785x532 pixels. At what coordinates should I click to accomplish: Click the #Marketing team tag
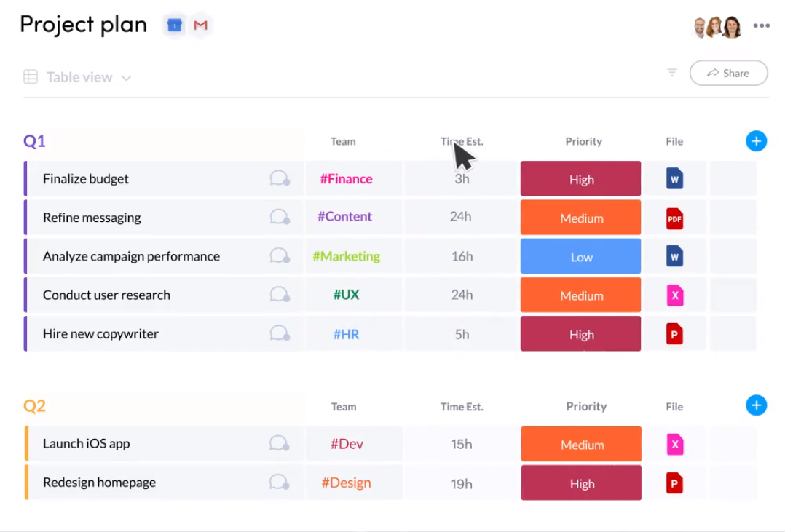tap(346, 256)
